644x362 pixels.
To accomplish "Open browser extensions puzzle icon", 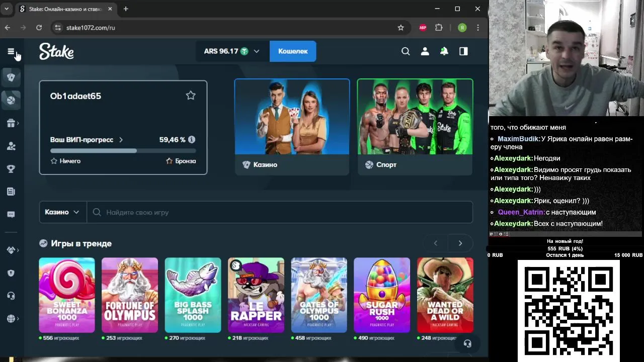I will click(439, 28).
